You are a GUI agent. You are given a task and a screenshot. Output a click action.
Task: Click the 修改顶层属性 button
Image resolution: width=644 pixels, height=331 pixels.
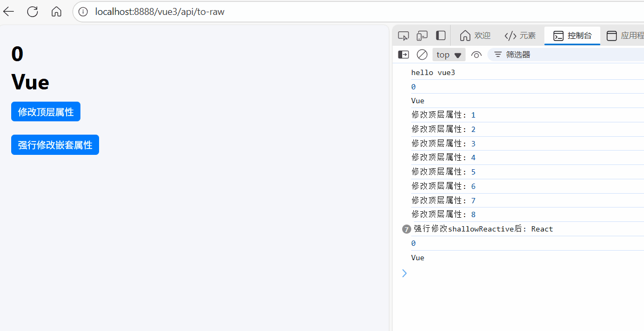pyautogui.click(x=46, y=112)
